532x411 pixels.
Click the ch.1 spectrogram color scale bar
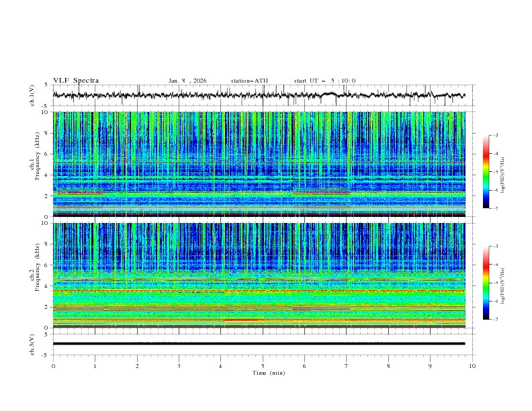[486, 172]
